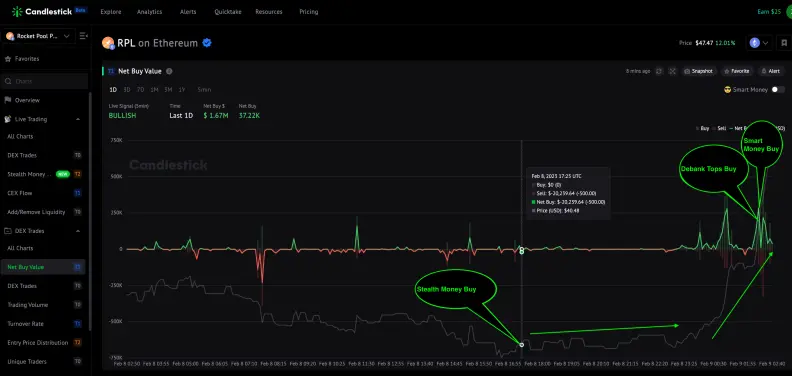This screenshot has height=376, width=792.
Task: Click the bookmark icon at top right
Action: (784, 43)
